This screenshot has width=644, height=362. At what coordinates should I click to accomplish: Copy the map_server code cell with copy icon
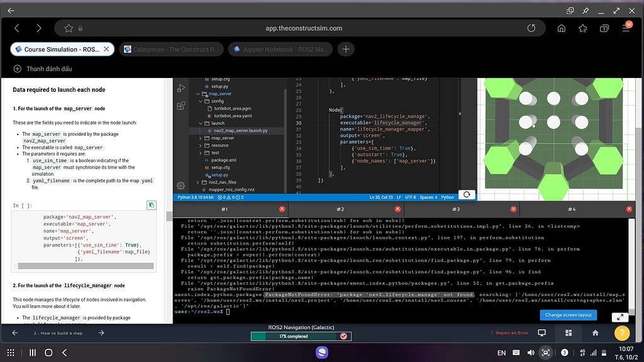point(151,205)
